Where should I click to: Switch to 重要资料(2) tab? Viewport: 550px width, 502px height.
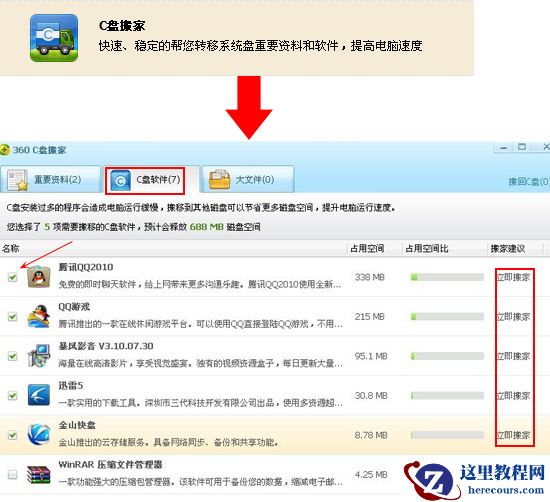[50, 180]
